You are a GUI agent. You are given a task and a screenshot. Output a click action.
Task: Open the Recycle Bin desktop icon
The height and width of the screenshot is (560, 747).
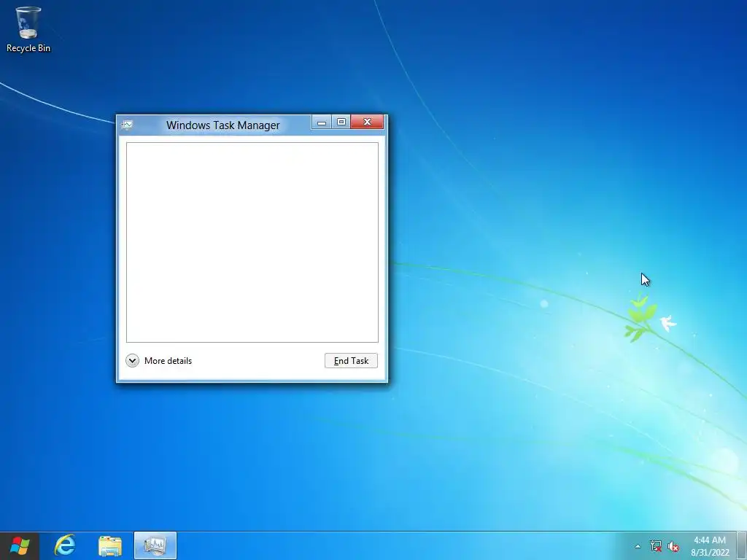pos(28,29)
